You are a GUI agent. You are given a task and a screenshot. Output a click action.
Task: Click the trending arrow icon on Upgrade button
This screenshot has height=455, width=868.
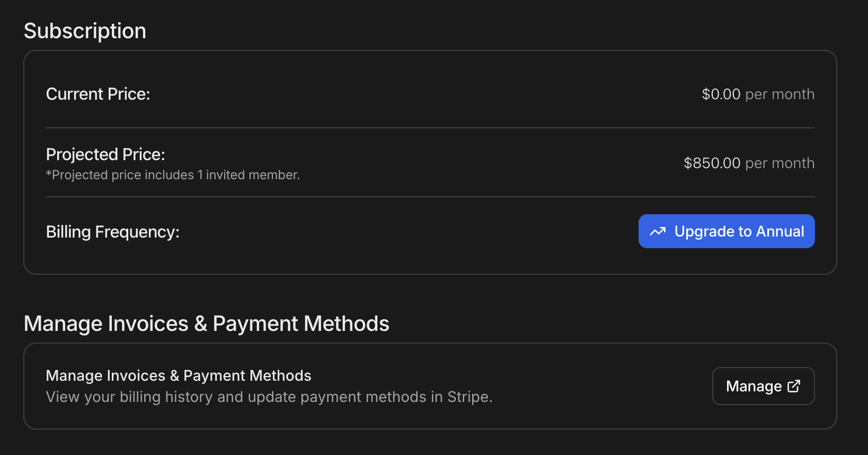(x=657, y=231)
